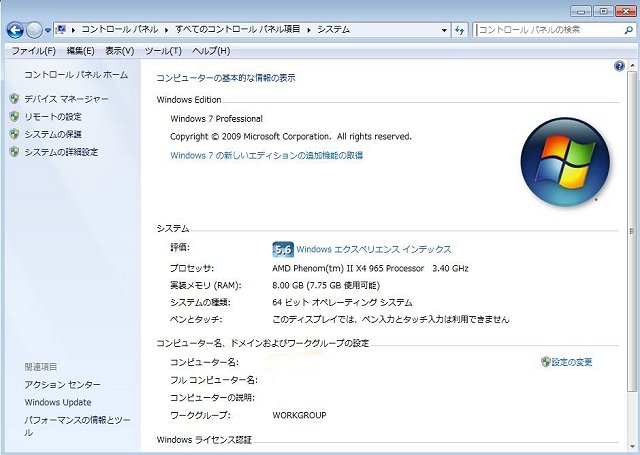Click the magnifier icon in the search box
This screenshot has height=455, width=640.
point(628,30)
